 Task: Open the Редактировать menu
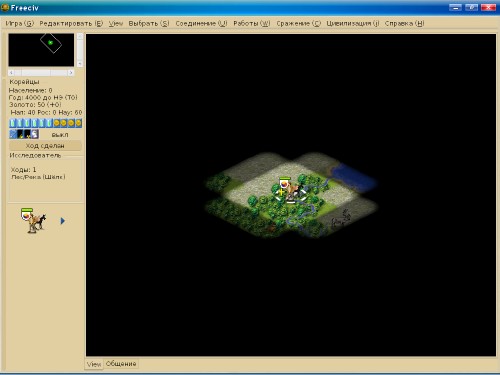pos(71,23)
